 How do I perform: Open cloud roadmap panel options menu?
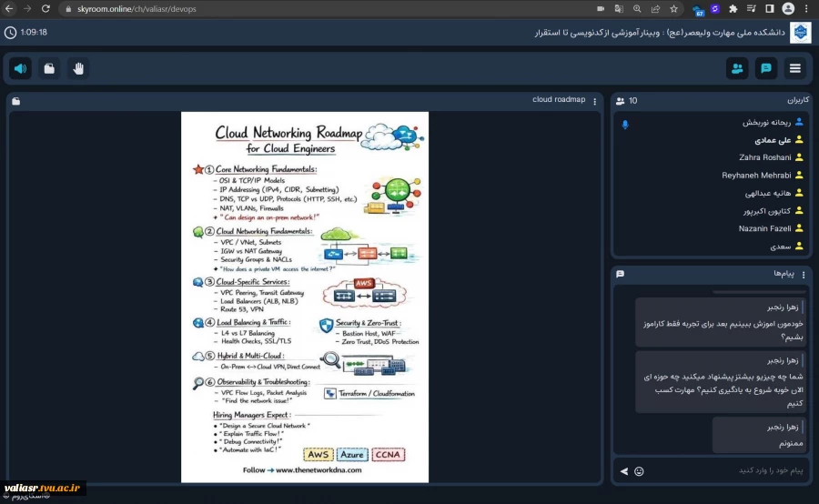click(594, 102)
